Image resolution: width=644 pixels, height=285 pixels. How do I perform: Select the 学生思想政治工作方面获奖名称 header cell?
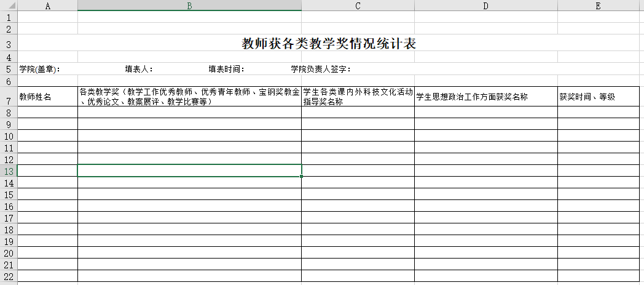pos(485,97)
